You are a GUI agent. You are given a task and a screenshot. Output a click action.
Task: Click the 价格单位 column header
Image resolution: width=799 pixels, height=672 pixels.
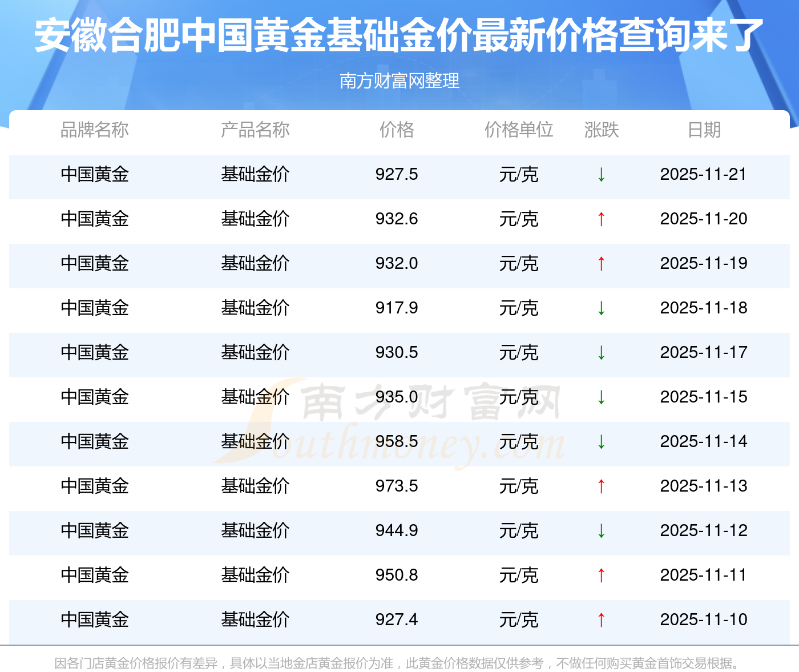pyautogui.click(x=519, y=130)
